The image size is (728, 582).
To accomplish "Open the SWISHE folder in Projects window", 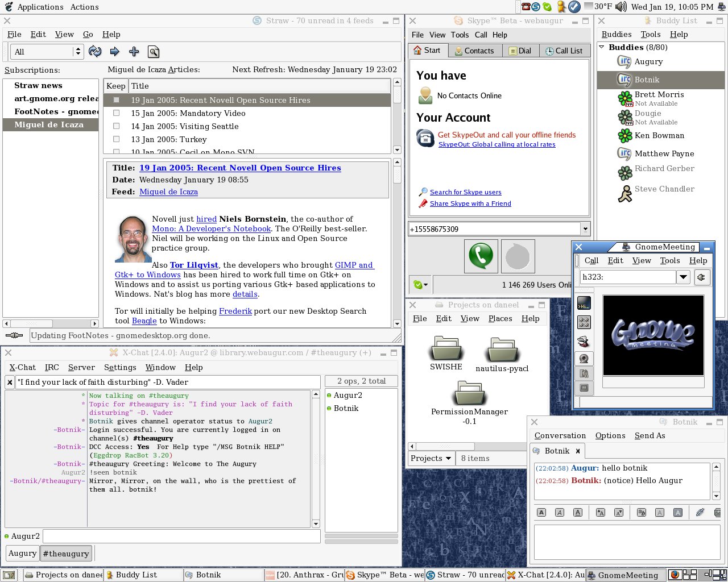I will pos(446,353).
